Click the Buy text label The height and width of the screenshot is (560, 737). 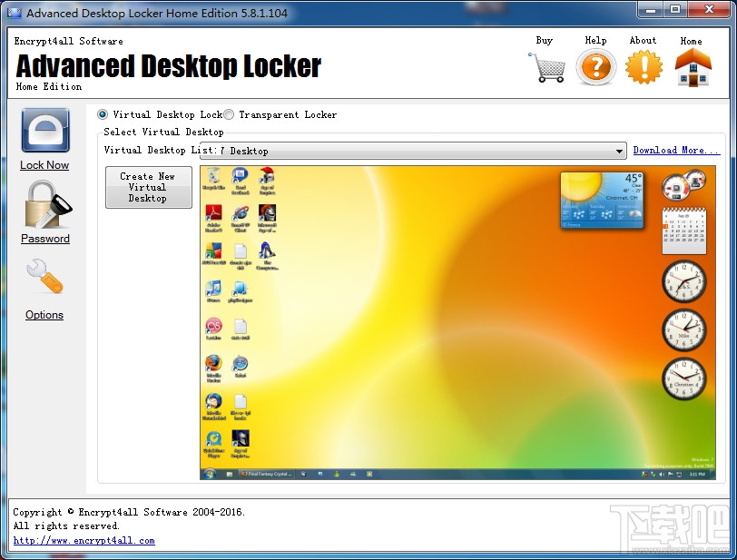(545, 41)
